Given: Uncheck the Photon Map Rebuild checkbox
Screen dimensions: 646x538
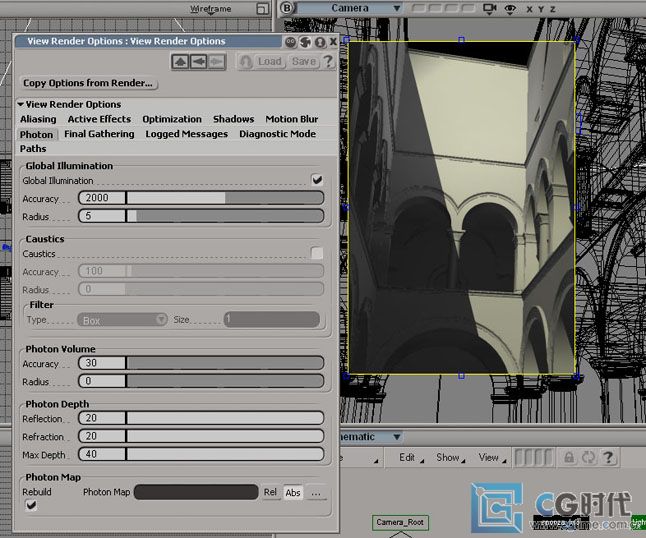Looking at the screenshot, I should pos(31,506).
